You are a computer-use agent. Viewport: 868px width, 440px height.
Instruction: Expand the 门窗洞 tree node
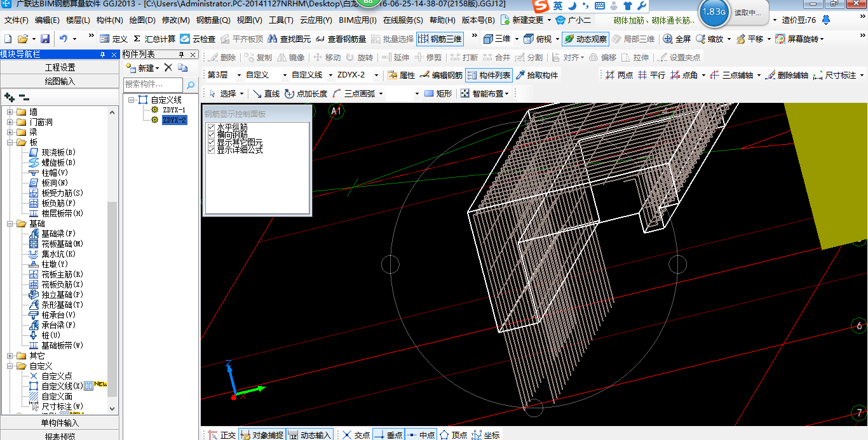click(x=11, y=122)
